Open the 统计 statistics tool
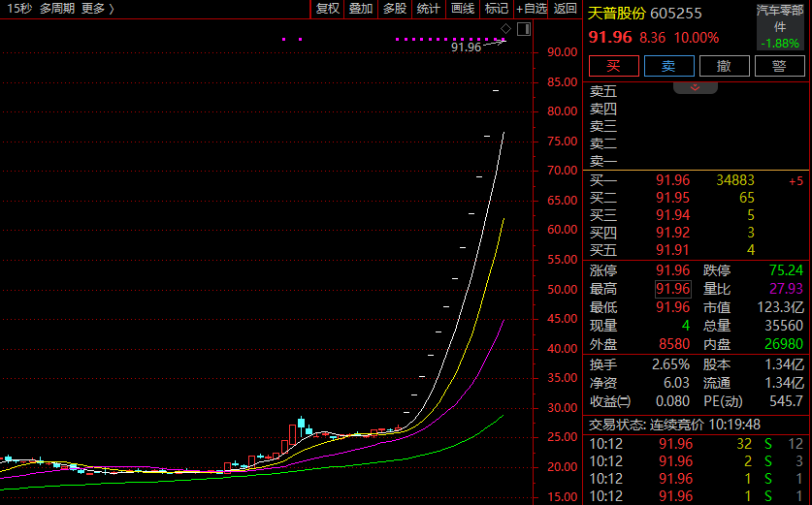Screen dimensions: 812x505 coord(428,9)
